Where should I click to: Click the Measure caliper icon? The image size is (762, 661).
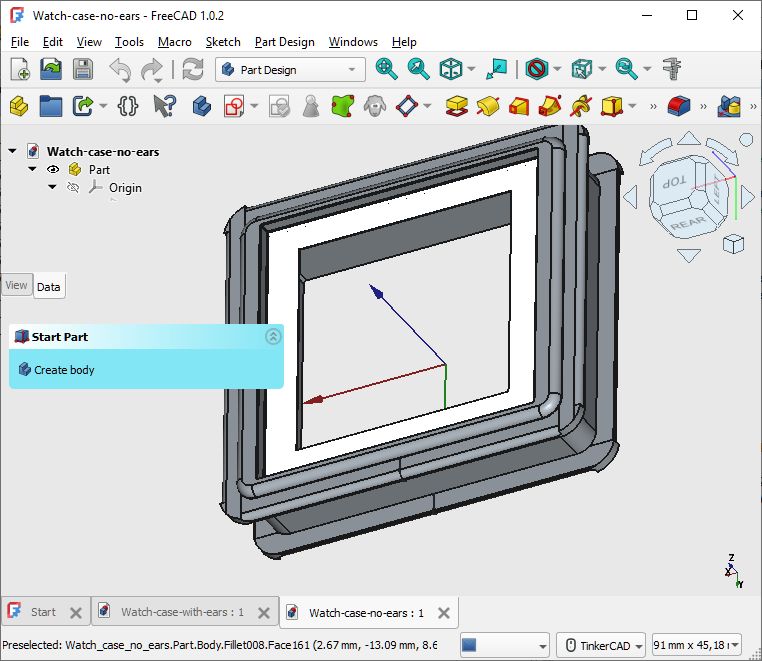(673, 69)
